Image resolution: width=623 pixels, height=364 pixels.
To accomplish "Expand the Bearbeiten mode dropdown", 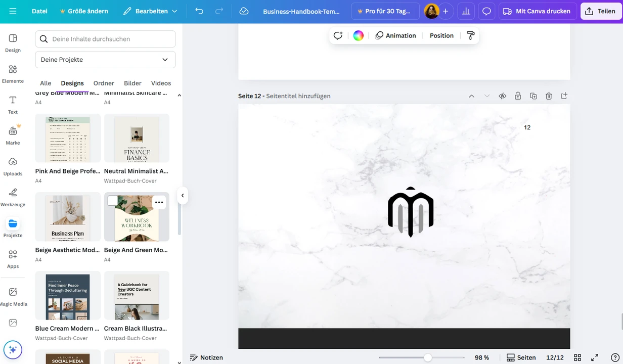I will click(151, 11).
